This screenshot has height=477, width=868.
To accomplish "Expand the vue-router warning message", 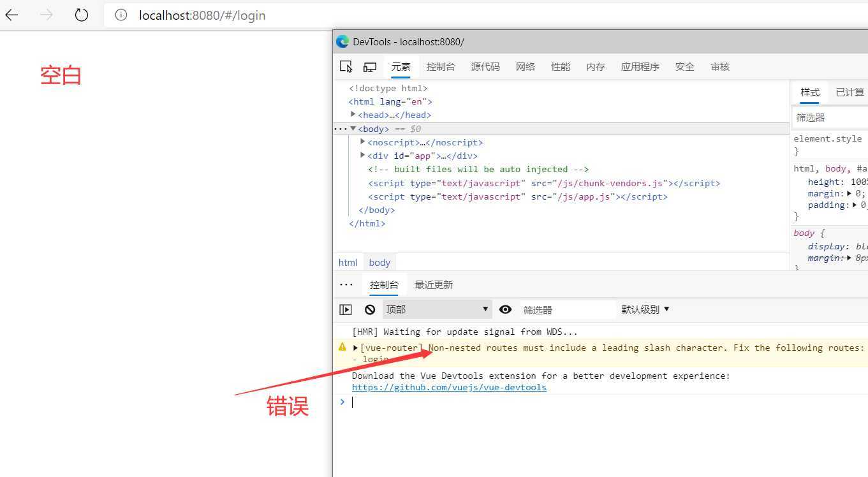I will click(x=356, y=348).
